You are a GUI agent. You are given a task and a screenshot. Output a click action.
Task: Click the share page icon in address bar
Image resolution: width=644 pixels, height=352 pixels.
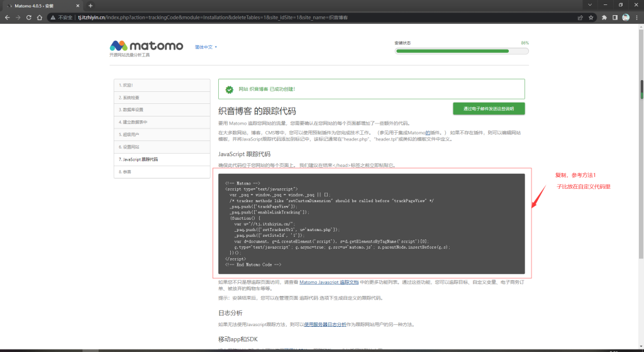tap(580, 18)
